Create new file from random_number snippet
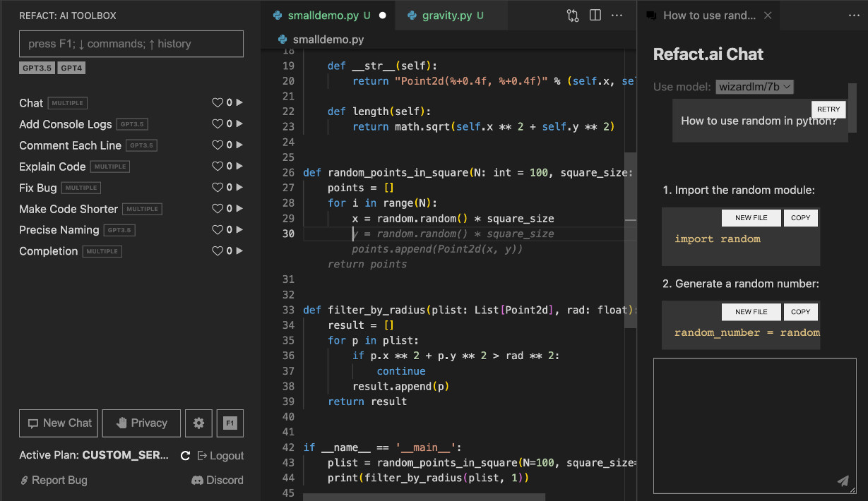 (x=751, y=312)
